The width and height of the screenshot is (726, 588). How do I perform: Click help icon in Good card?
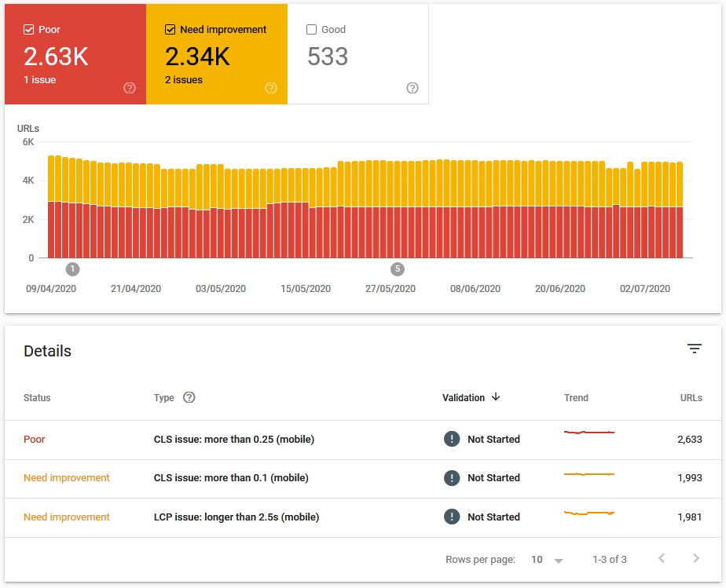(x=412, y=88)
